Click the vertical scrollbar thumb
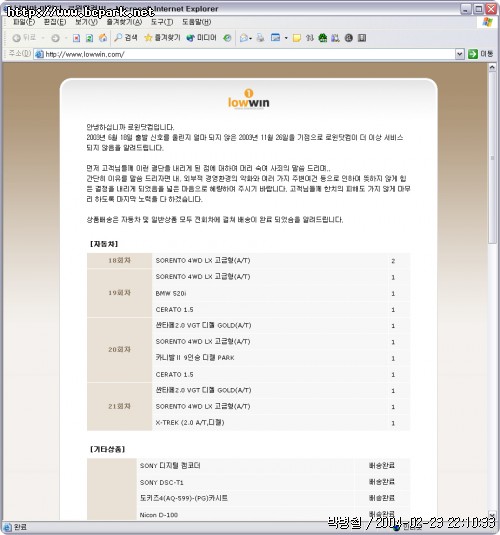The width and height of the screenshot is (500, 535). pos(492,158)
